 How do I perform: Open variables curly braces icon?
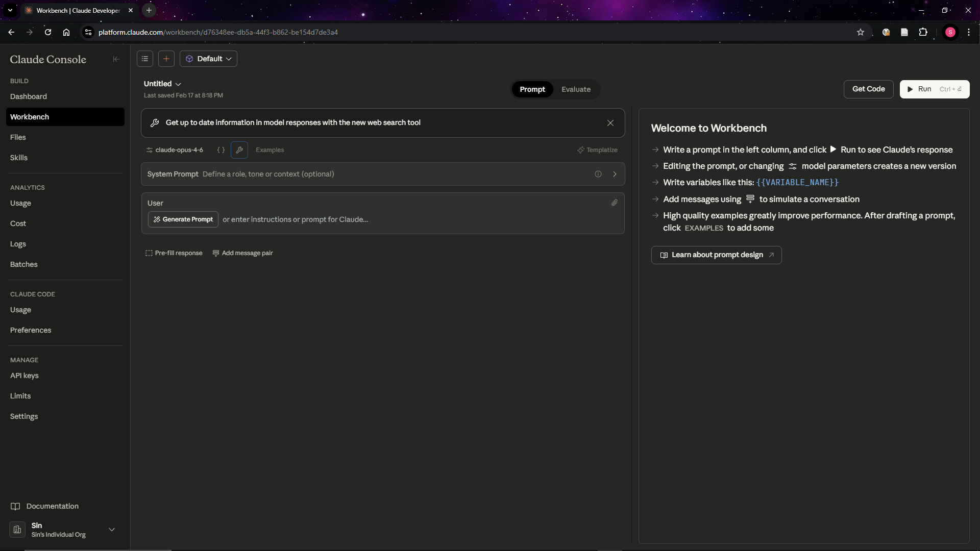221,150
